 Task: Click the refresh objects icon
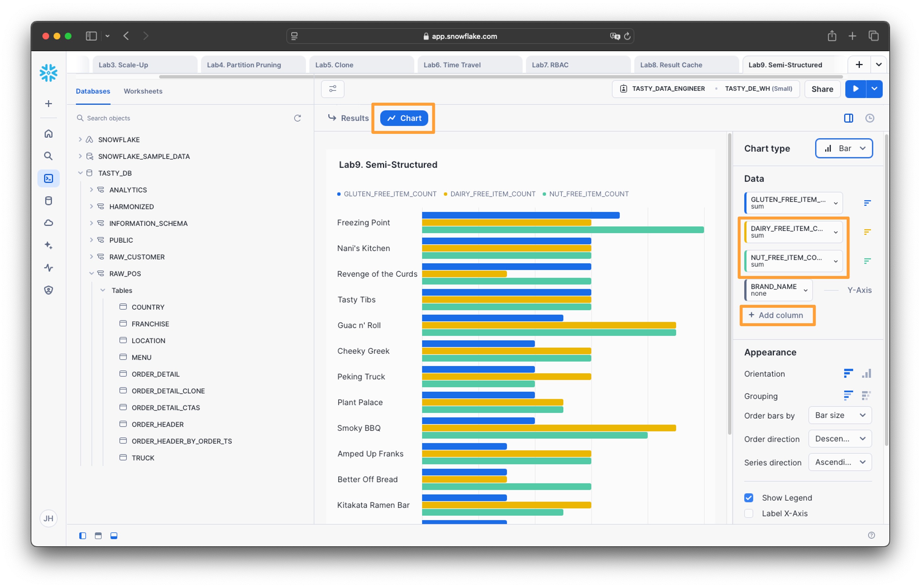(x=297, y=118)
